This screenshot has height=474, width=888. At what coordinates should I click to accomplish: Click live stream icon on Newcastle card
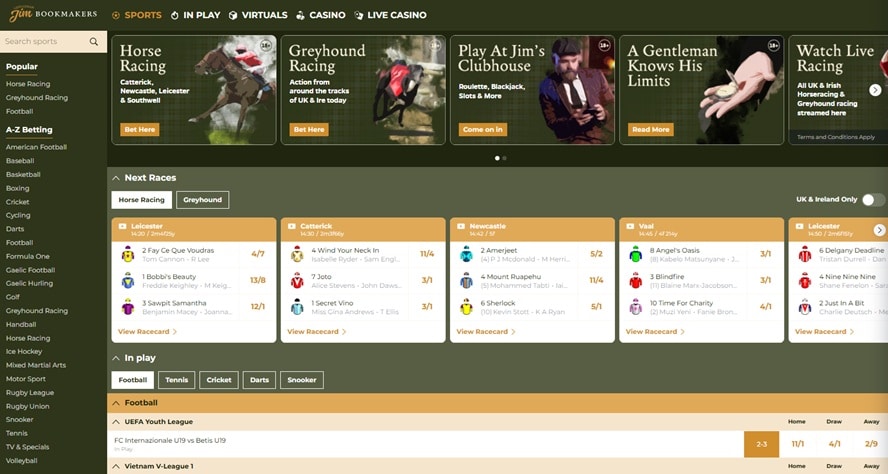461,226
